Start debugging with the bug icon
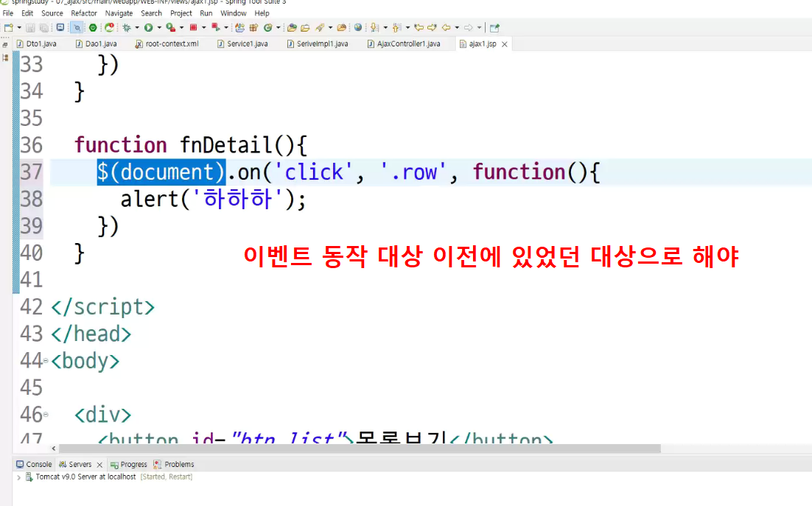 coord(126,27)
